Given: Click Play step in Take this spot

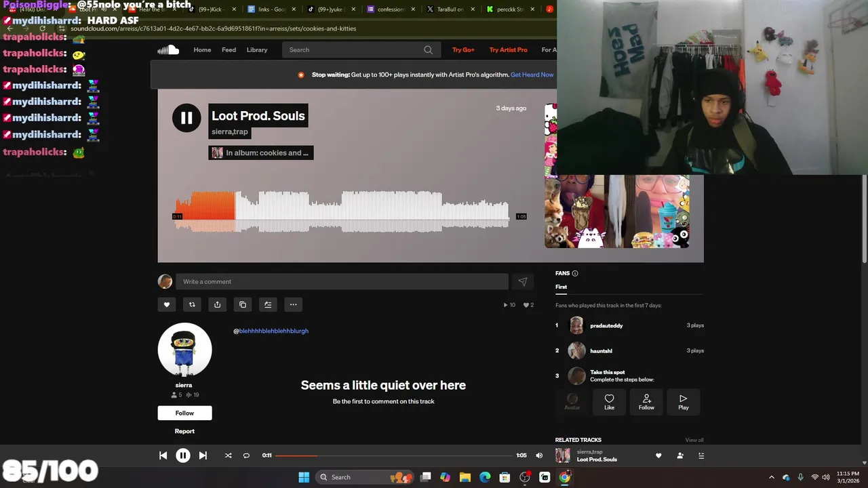Looking at the screenshot, I should [x=683, y=402].
